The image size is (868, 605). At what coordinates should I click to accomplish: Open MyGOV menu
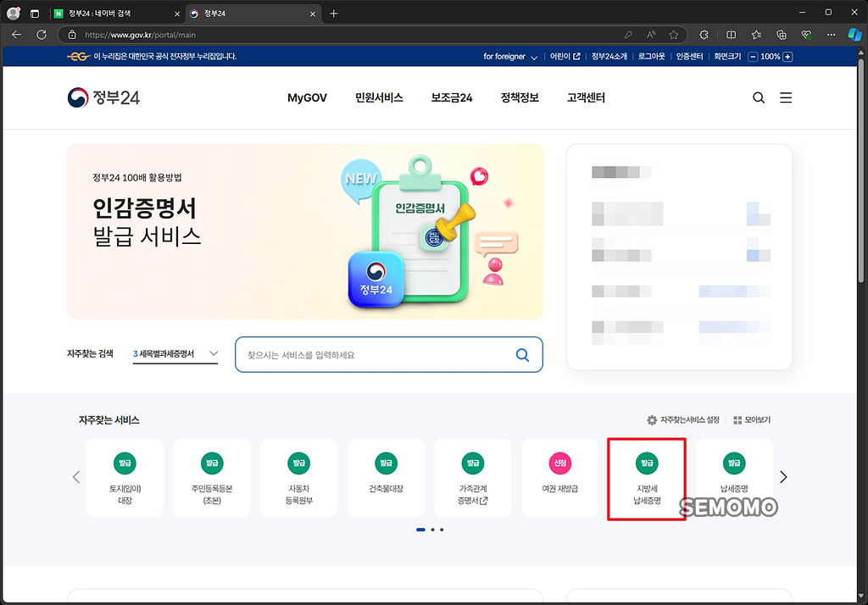[x=307, y=98]
